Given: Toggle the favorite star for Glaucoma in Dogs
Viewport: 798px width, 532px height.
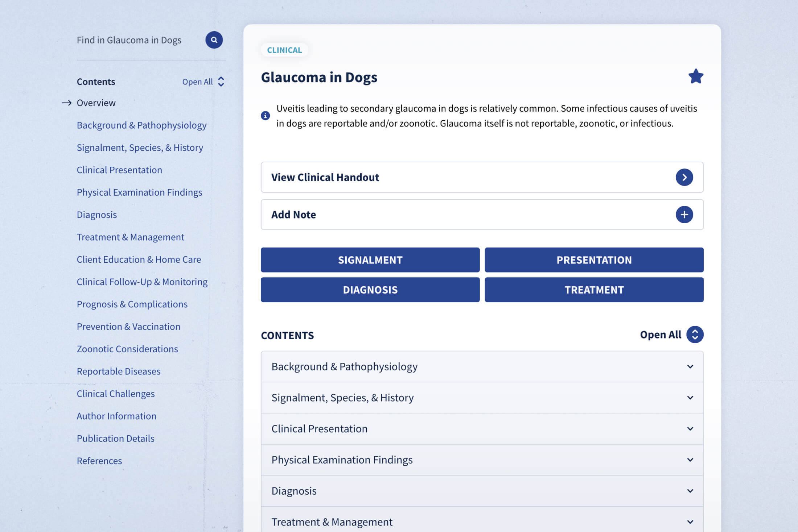Looking at the screenshot, I should pyautogui.click(x=695, y=76).
